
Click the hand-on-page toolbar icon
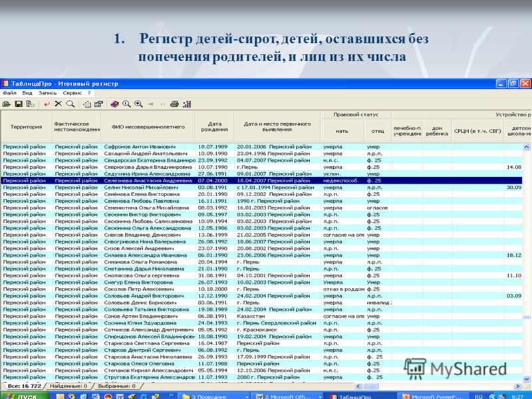click(x=87, y=104)
